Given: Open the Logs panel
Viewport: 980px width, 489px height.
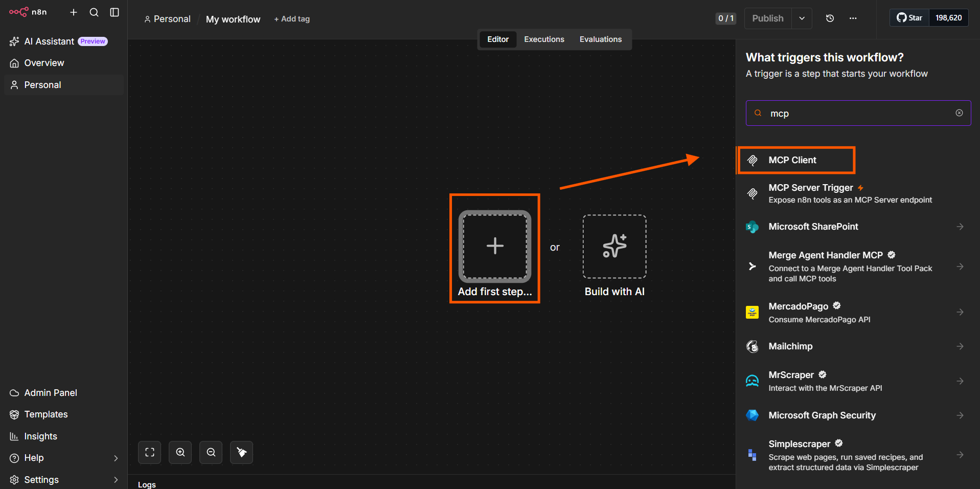Looking at the screenshot, I should (x=147, y=484).
